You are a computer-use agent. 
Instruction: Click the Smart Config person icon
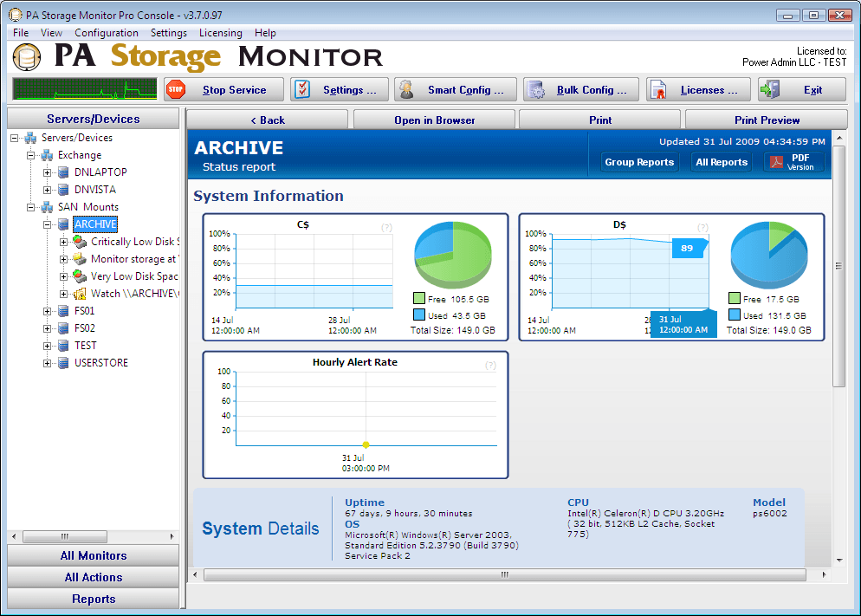click(405, 89)
